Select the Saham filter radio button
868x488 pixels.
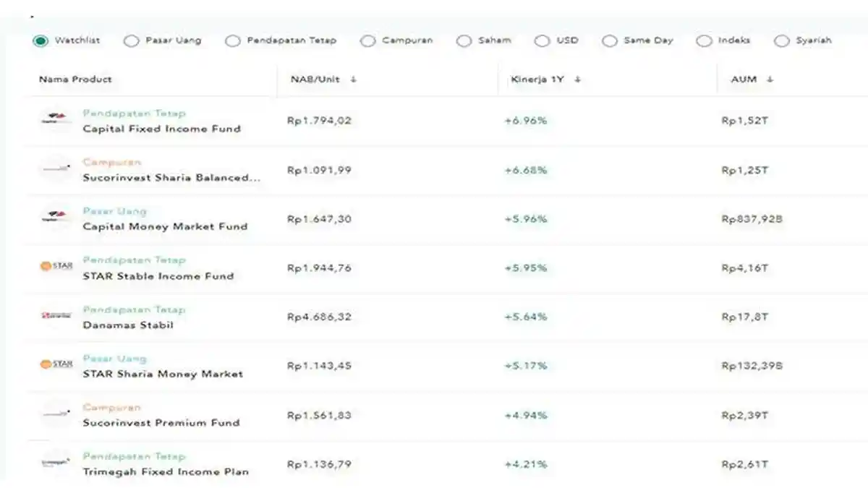coord(463,41)
